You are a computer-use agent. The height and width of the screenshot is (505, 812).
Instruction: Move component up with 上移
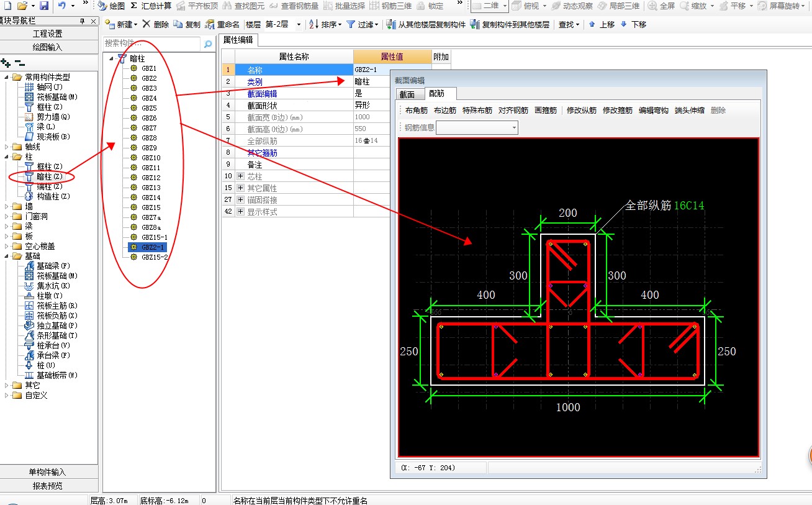click(602, 24)
